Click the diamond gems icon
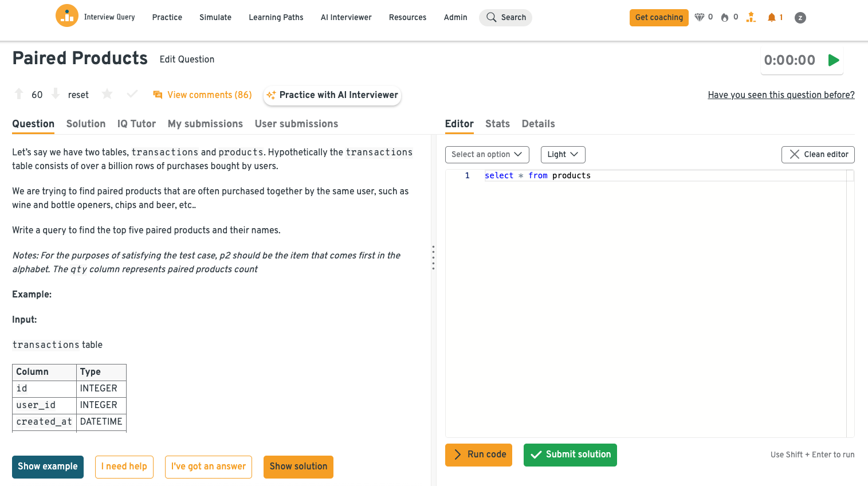Screen dimensions: 868x486 (x=699, y=17)
